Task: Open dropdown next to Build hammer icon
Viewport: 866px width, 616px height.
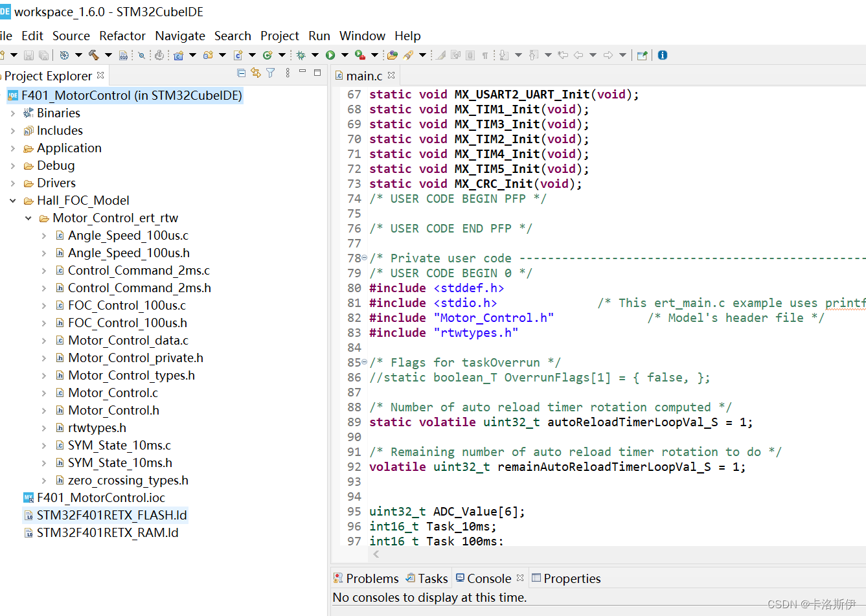Action: click(108, 55)
